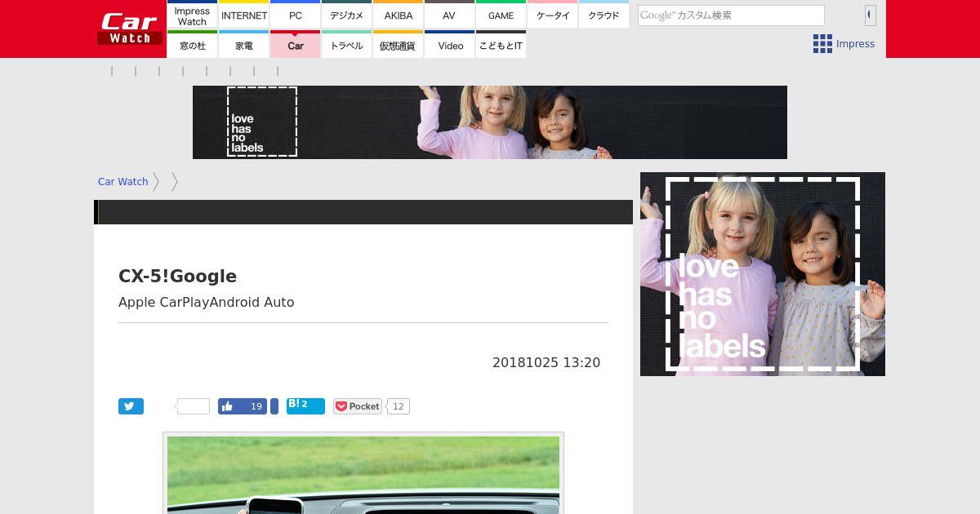Click the CX-5!Google article headline
The width and height of the screenshot is (980, 514).
[x=177, y=276]
